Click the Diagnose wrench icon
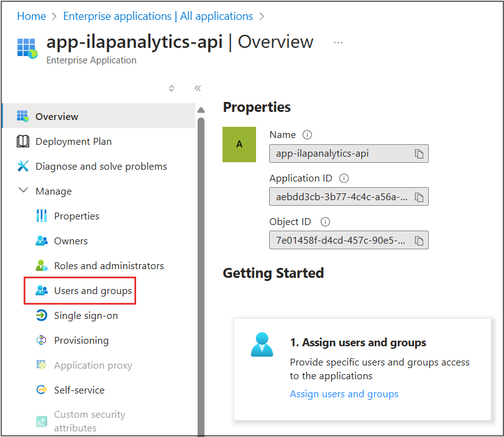504x437 pixels. 23,166
